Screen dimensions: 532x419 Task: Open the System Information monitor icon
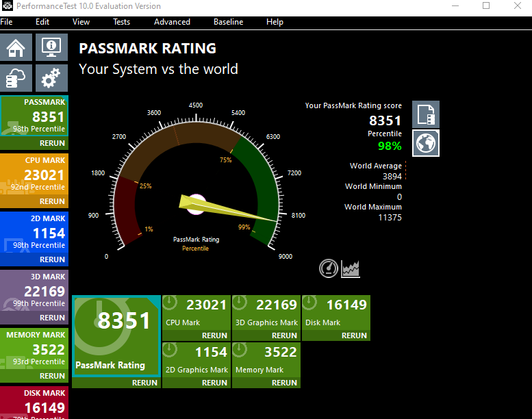coord(51,47)
